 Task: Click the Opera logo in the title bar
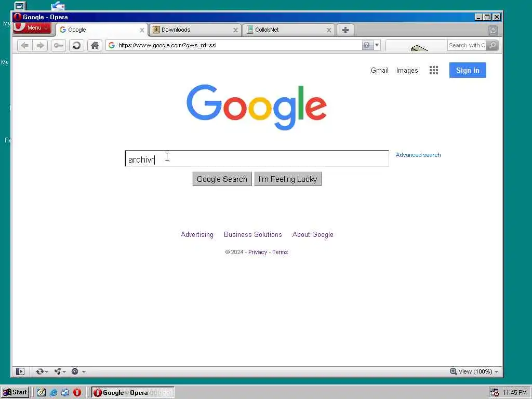(17, 17)
